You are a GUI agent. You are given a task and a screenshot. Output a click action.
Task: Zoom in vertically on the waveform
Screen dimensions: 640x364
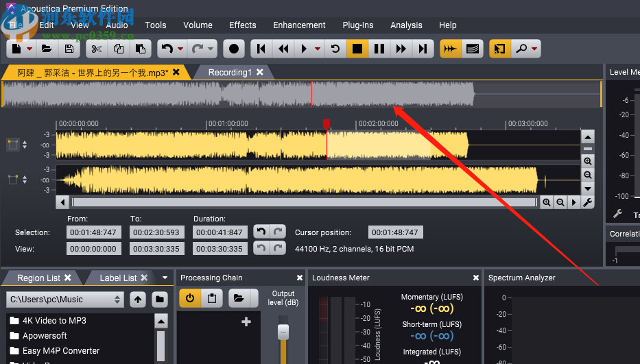point(588,161)
